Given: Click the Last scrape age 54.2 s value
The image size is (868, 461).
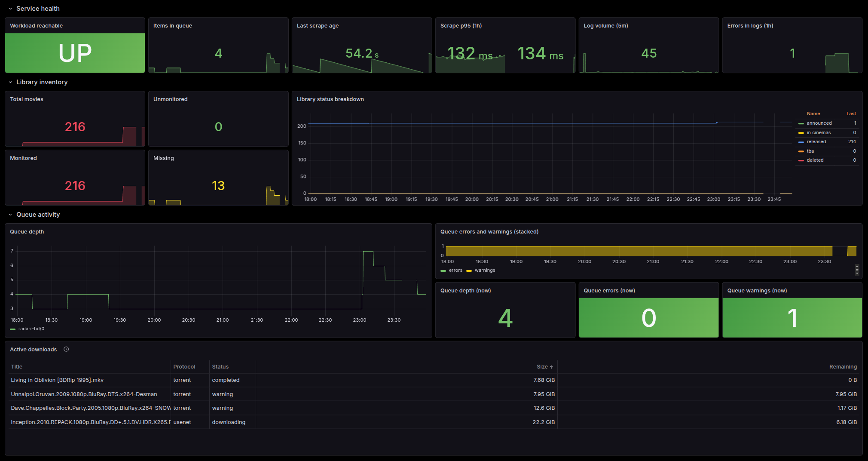Looking at the screenshot, I should pyautogui.click(x=362, y=53).
